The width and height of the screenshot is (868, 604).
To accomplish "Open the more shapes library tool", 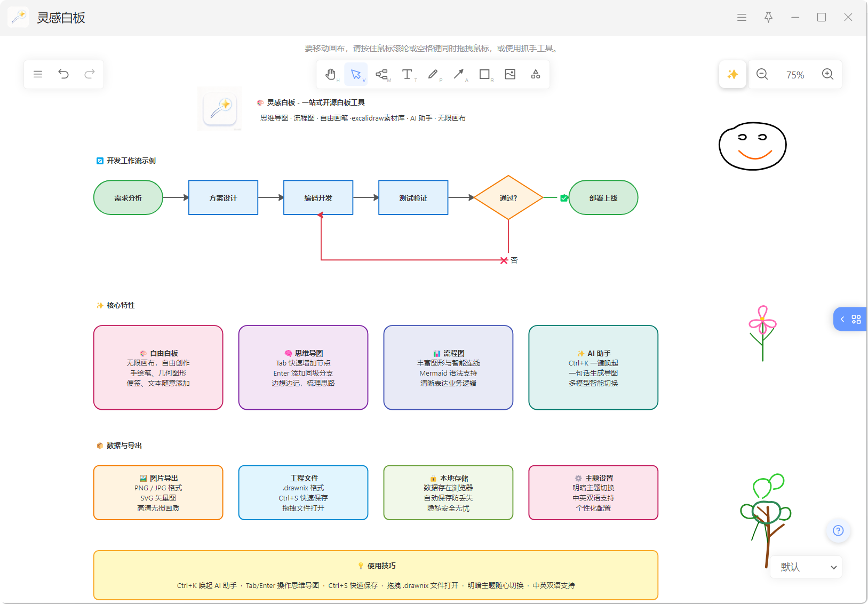I will [x=536, y=74].
